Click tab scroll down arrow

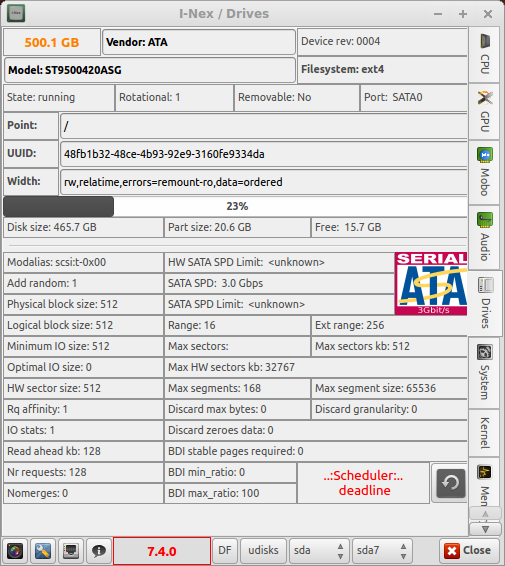pos(485,529)
